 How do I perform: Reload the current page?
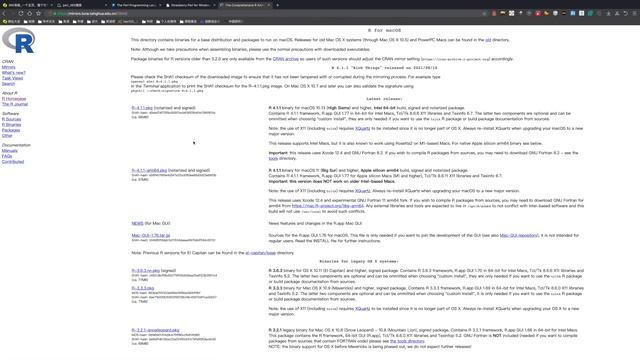pos(20,13)
